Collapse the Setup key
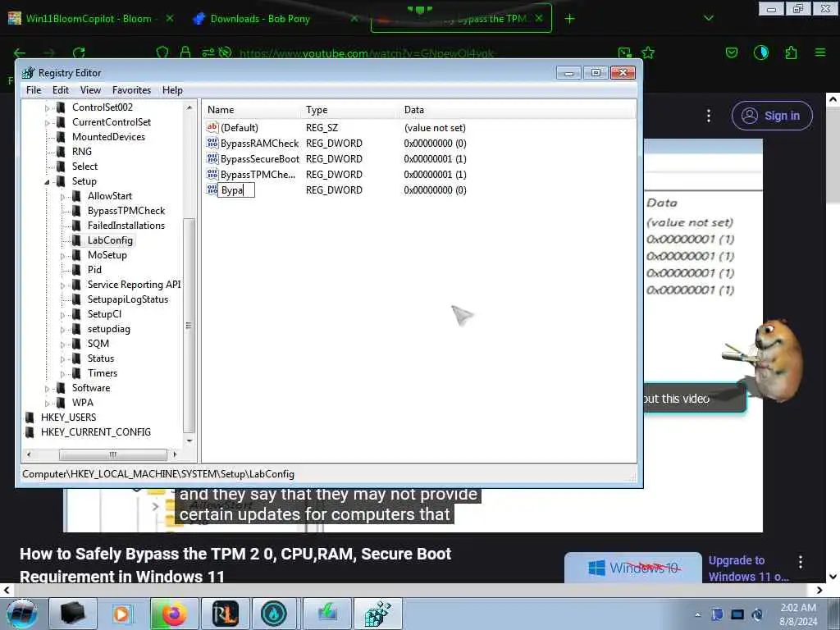Viewport: 840px width, 630px height. click(x=47, y=181)
